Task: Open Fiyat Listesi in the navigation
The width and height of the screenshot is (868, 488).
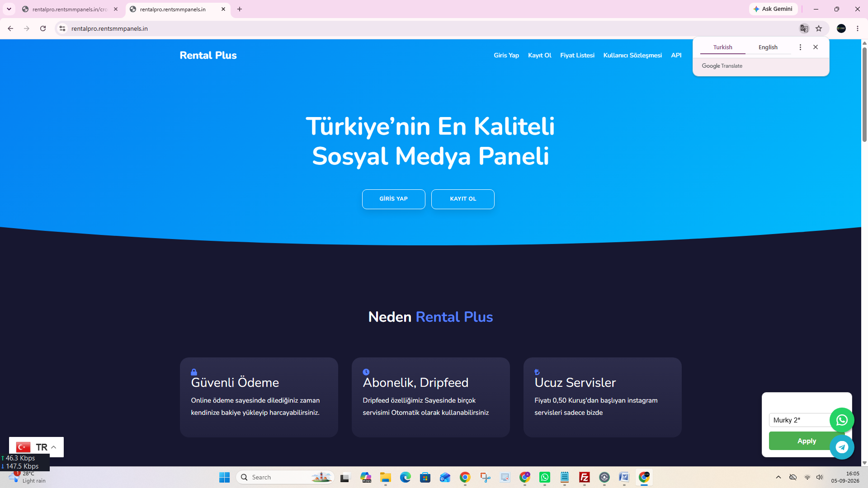Action: [577, 55]
